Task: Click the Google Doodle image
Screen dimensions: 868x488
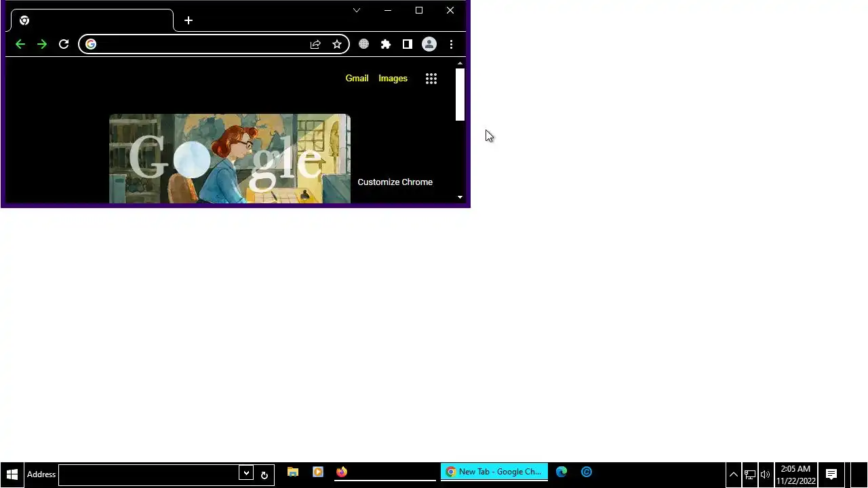Action: 230,159
